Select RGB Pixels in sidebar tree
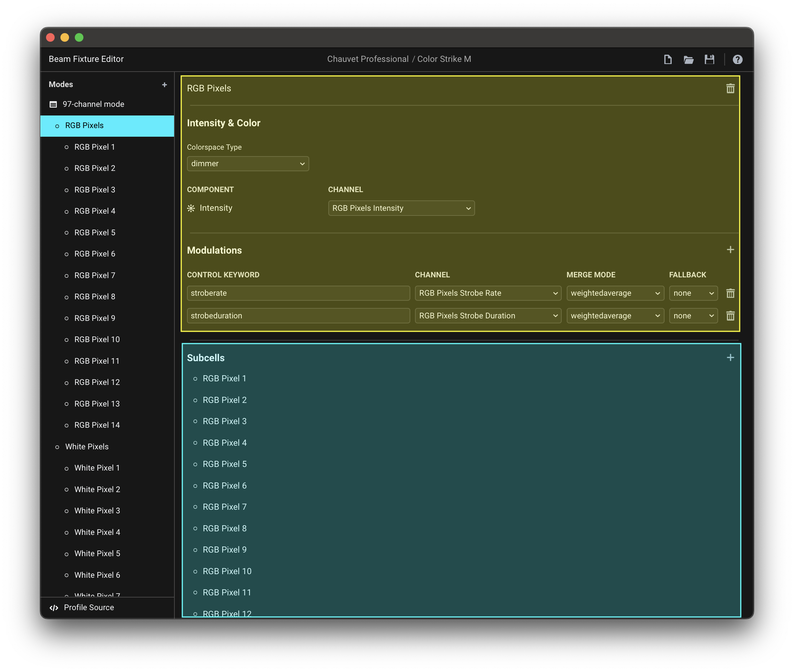Screen dimensions: 794x672 point(108,126)
